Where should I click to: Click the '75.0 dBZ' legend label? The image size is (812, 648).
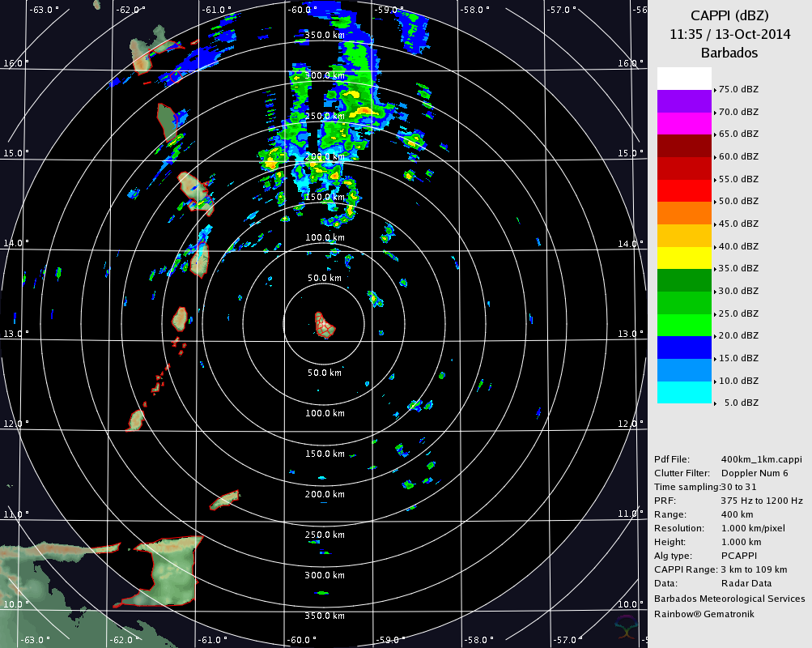[738, 90]
